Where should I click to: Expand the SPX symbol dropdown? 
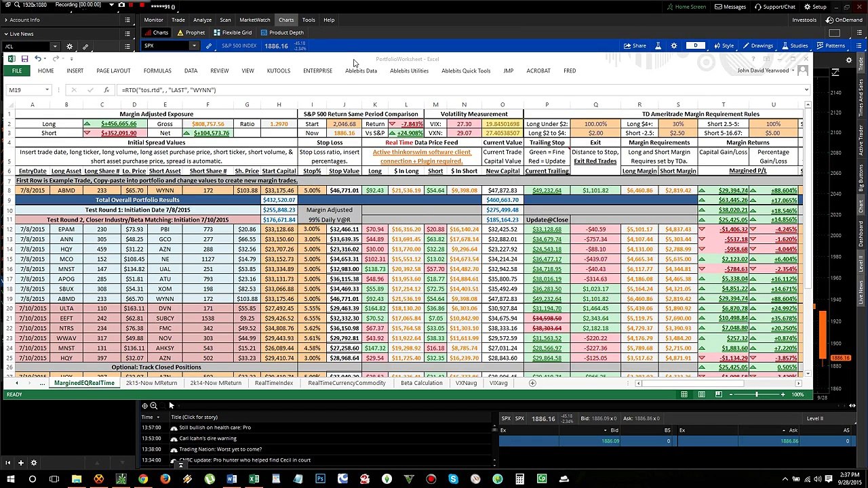[x=194, y=45]
